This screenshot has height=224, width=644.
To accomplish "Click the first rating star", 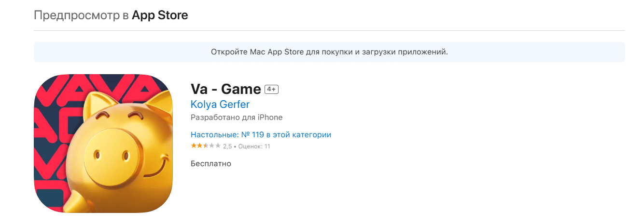I will (x=194, y=146).
